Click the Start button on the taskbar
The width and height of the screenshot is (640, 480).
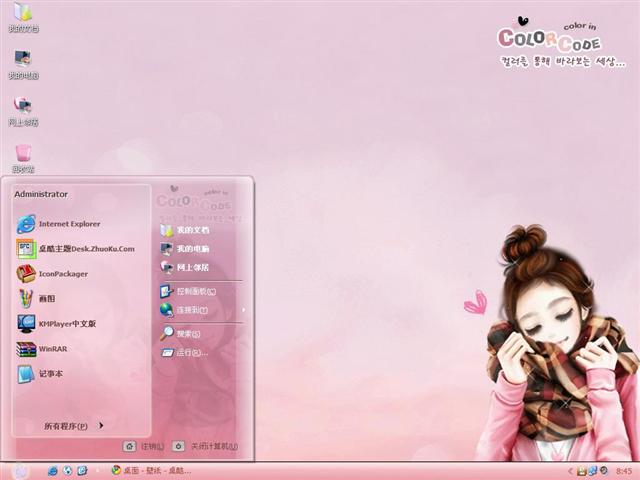(x=20, y=471)
